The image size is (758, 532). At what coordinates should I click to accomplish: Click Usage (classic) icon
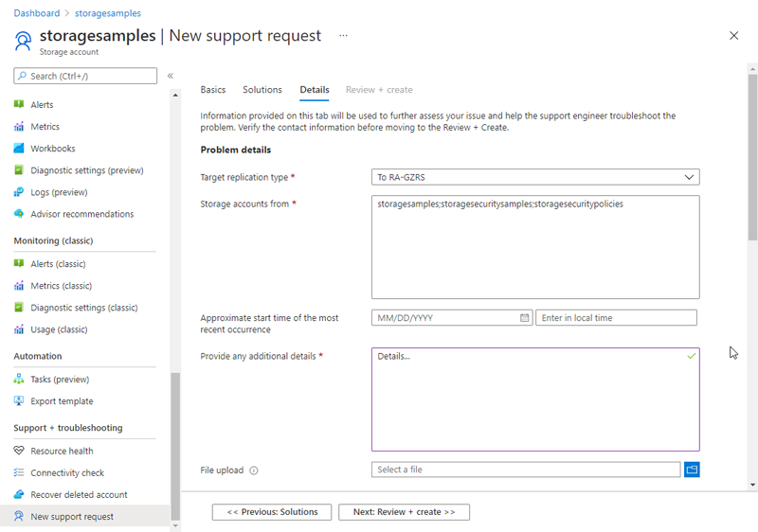point(19,329)
